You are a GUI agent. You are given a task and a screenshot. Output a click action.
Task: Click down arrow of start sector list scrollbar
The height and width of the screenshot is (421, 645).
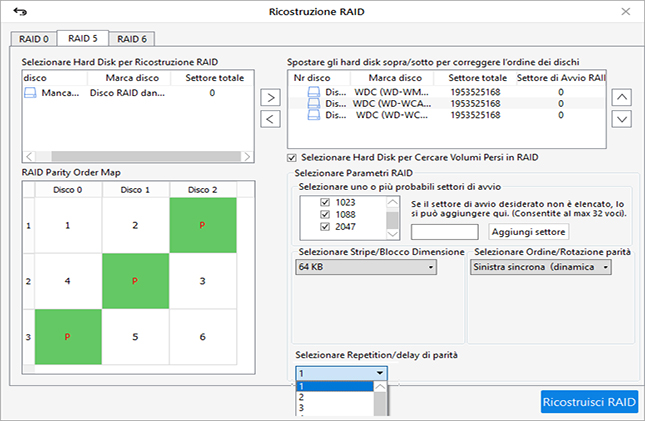(393, 234)
